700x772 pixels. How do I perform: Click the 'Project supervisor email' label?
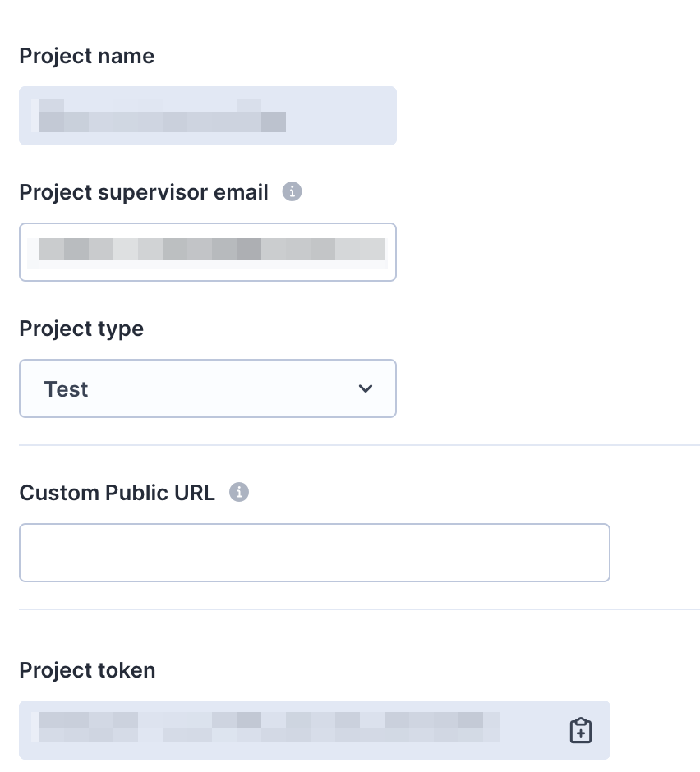(143, 192)
